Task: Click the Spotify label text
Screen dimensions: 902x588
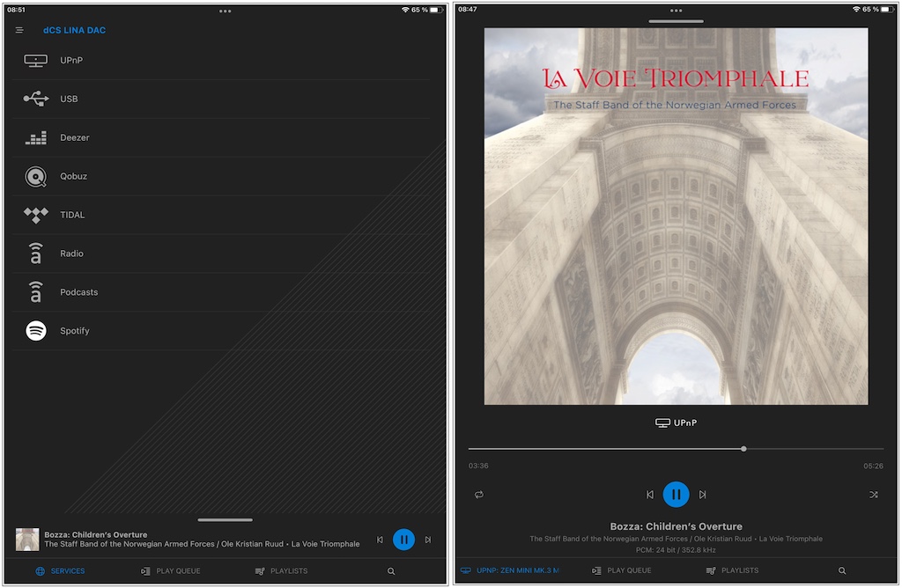Action: (x=75, y=330)
